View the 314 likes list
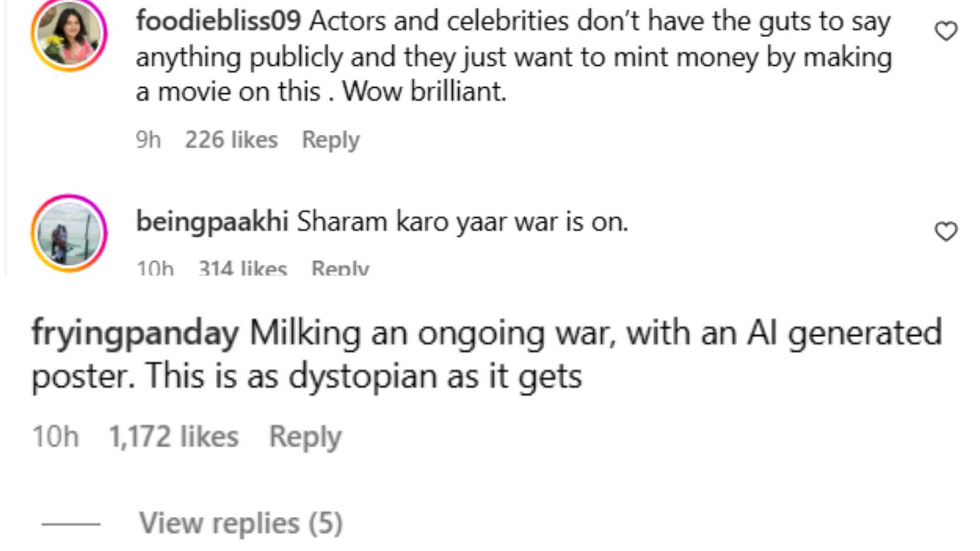The image size is (980, 551). click(243, 268)
